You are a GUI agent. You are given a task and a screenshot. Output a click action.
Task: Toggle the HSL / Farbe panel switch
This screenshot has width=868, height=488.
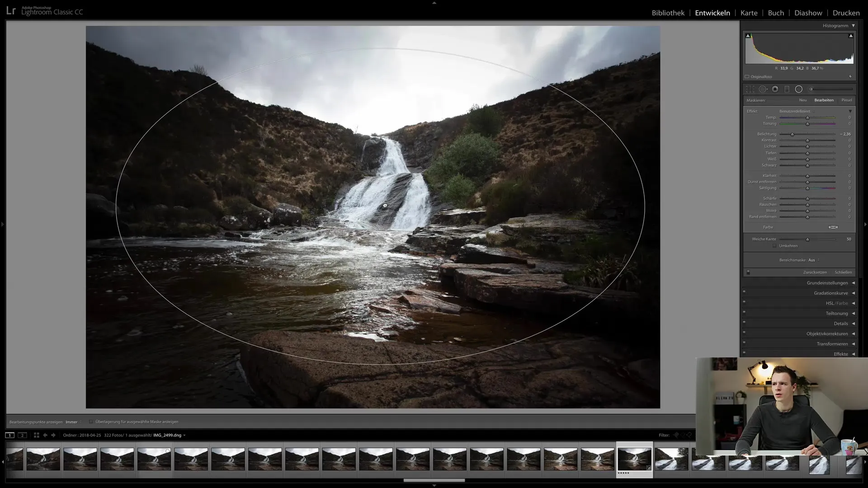pyautogui.click(x=744, y=302)
